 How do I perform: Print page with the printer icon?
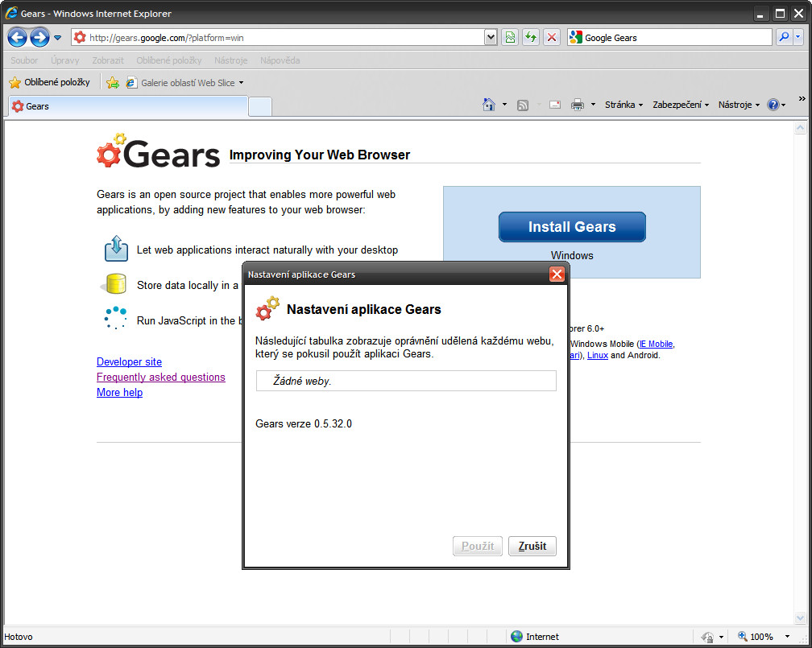point(578,105)
